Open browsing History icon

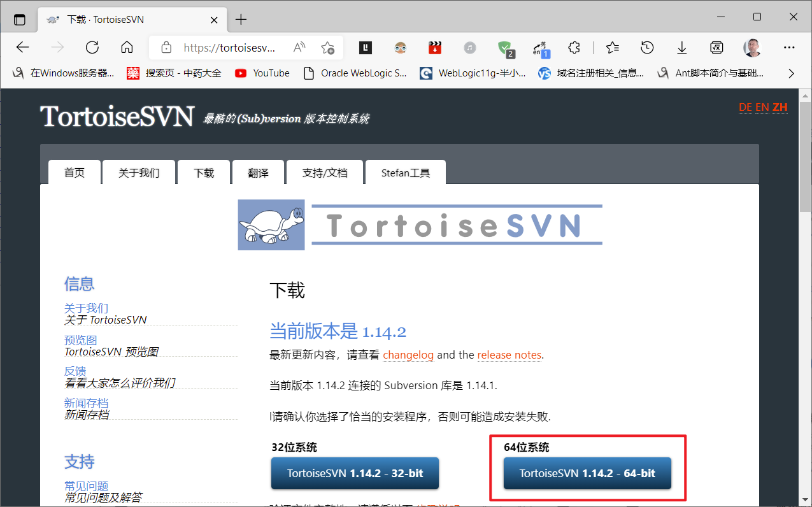(647, 47)
